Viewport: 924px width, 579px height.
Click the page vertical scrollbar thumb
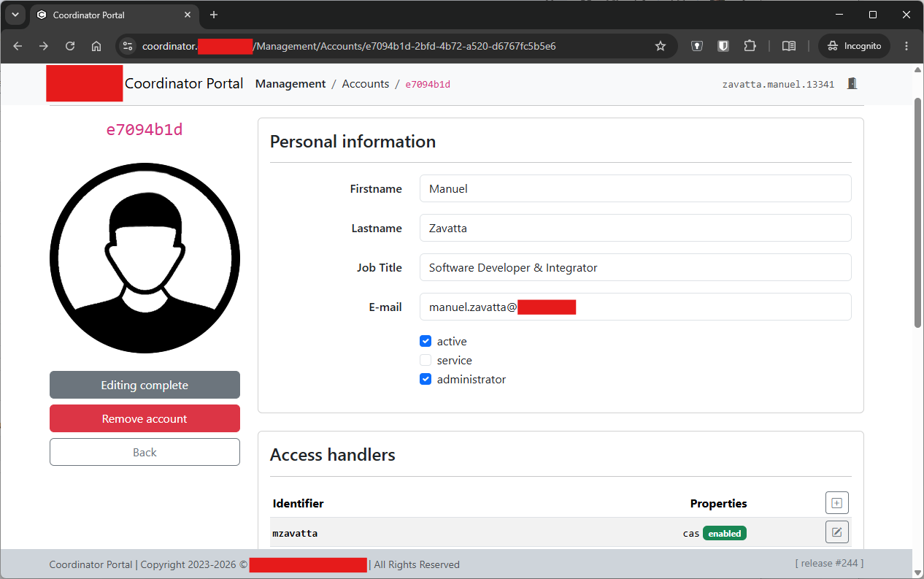tap(918, 212)
